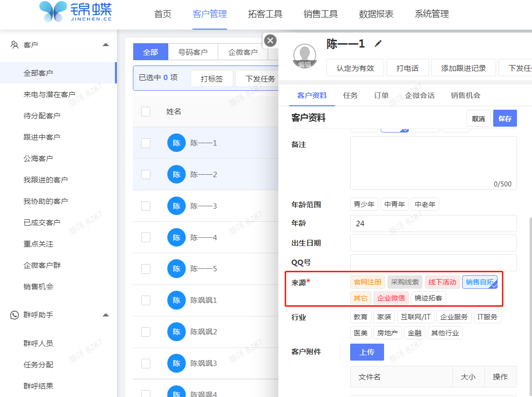Image resolution: width=532 pixels, height=397 pixels.
Task: Collapse the 客户 sidebar section
Action: pos(106,45)
